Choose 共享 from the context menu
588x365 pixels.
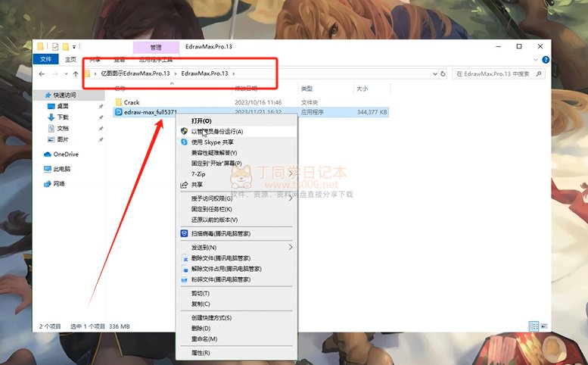[x=237, y=185]
